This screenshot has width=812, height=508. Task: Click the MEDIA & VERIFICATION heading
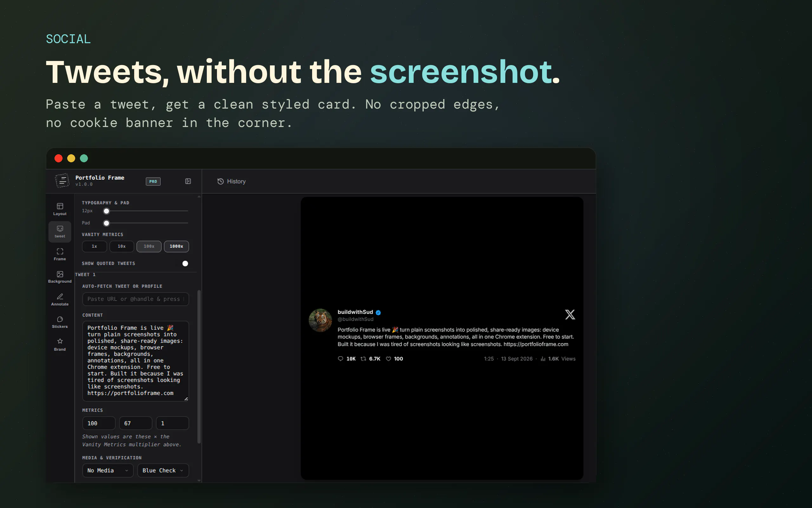tap(112, 458)
